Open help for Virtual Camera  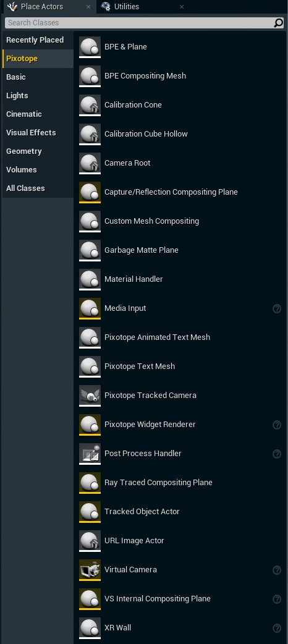[x=277, y=570]
